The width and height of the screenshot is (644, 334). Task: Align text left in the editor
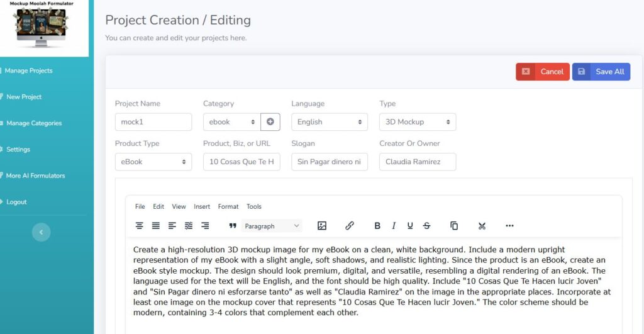(172, 226)
